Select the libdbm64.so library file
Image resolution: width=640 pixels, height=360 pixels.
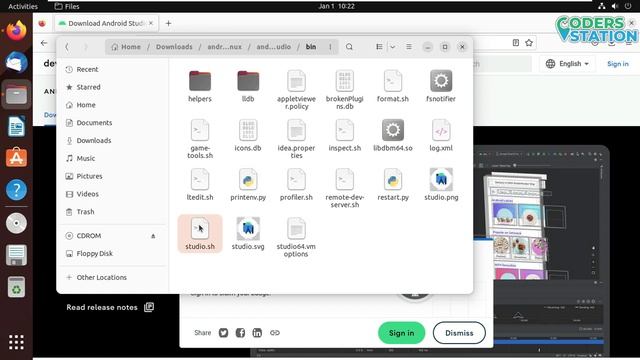click(x=393, y=135)
